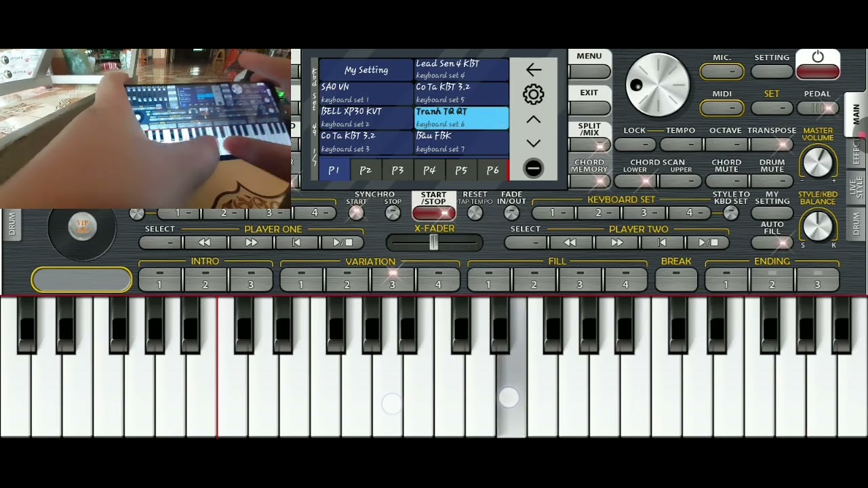This screenshot has height=488, width=868.
Task: Open the MAIN side tab
Action: pos(856,114)
